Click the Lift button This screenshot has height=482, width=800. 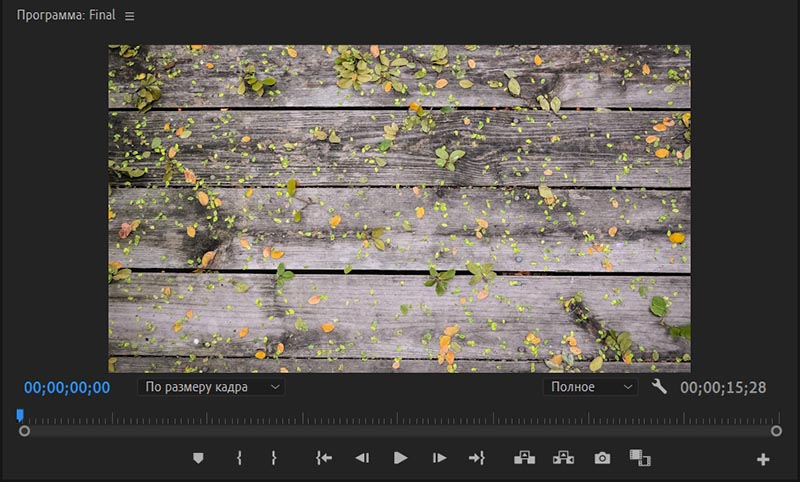pyautogui.click(x=524, y=458)
